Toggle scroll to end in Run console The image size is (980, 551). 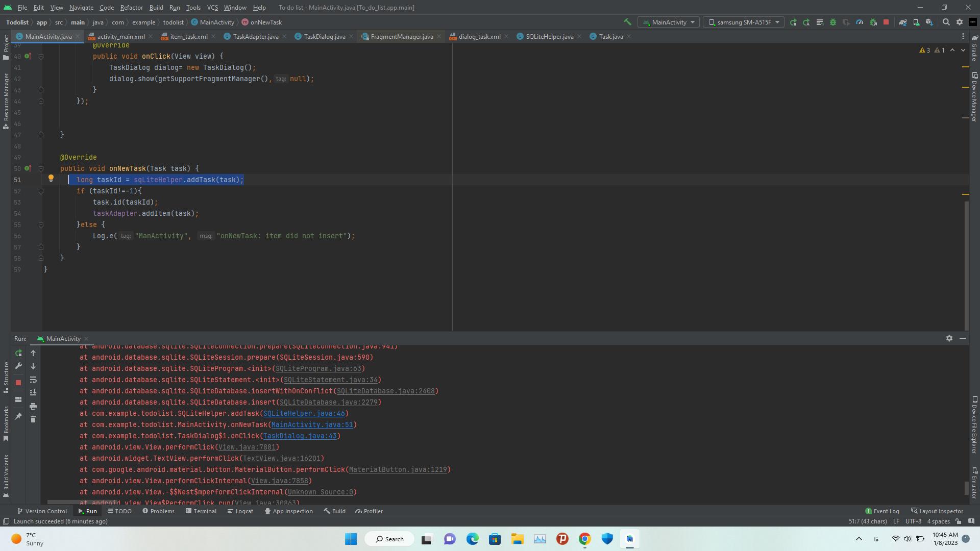pos(33,393)
